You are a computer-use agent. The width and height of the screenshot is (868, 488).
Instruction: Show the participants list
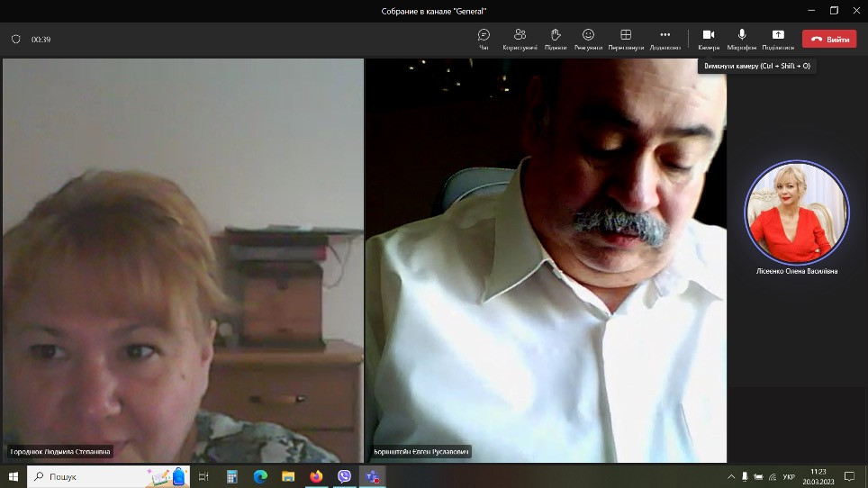[520, 40]
